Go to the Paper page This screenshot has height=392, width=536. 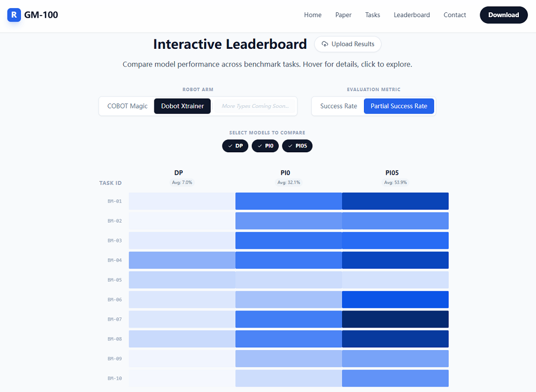tap(343, 15)
